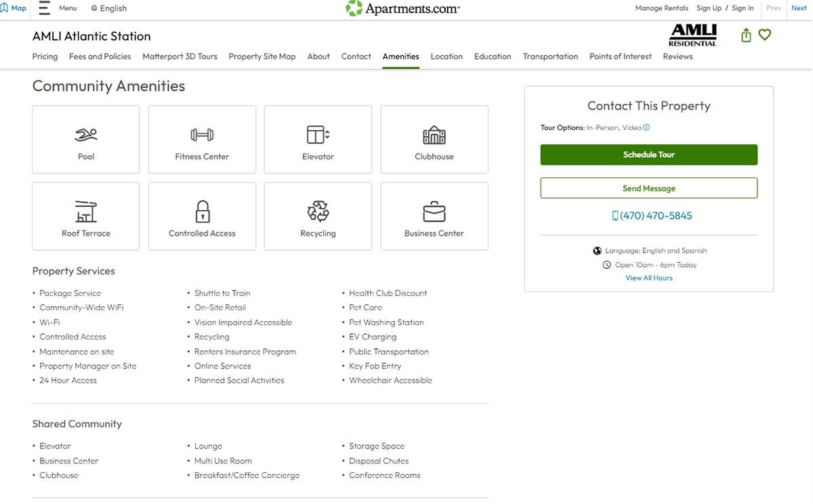This screenshot has height=504, width=813.
Task: Switch to Property Site Map tab
Action: click(x=262, y=56)
